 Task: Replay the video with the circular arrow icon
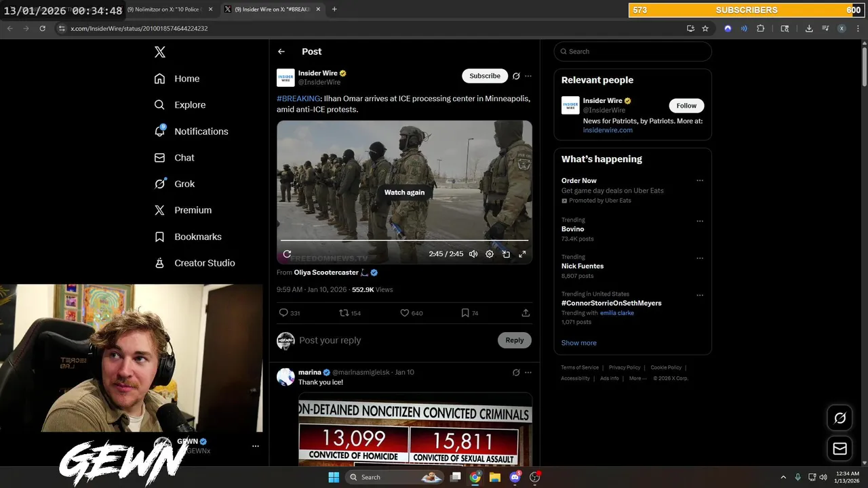pos(287,254)
